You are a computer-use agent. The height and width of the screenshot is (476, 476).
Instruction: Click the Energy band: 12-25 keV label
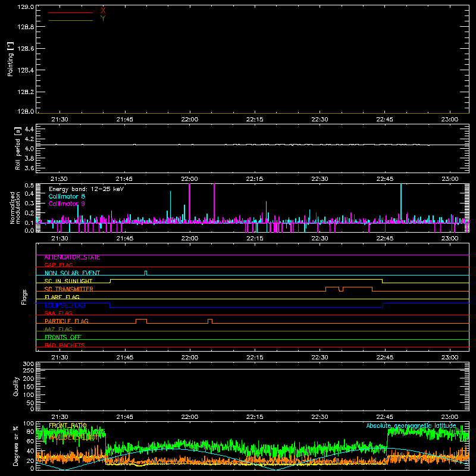[x=86, y=189]
